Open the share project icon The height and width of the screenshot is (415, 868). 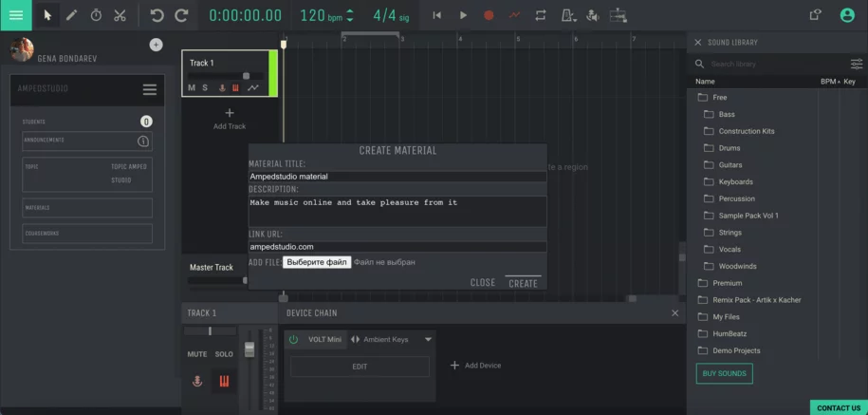click(x=815, y=15)
